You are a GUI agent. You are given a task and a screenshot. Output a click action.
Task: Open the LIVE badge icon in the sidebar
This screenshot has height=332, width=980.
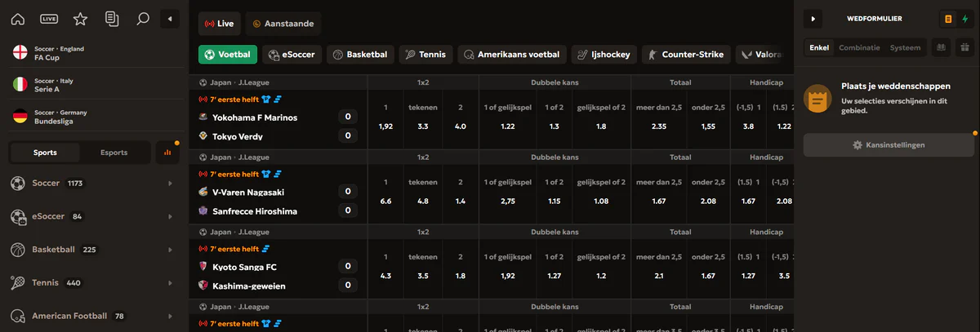tap(49, 18)
